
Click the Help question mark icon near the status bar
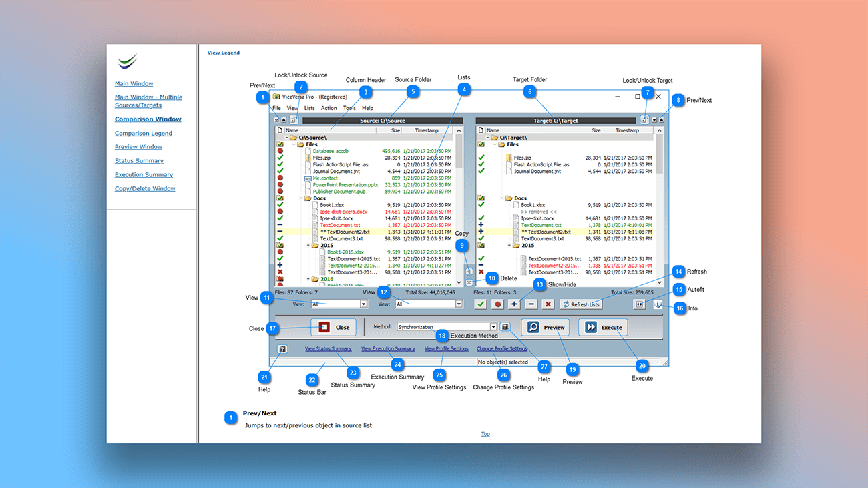tap(282, 349)
